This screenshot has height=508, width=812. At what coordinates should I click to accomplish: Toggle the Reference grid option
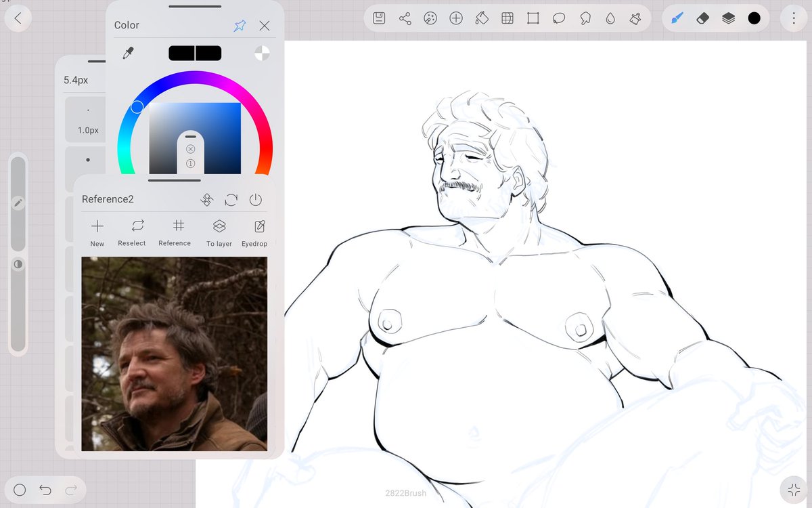(175, 232)
